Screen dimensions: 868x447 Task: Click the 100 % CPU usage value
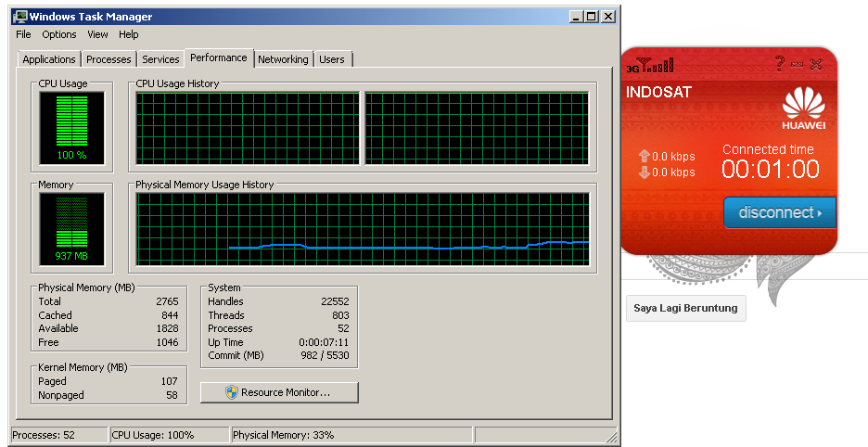72,155
